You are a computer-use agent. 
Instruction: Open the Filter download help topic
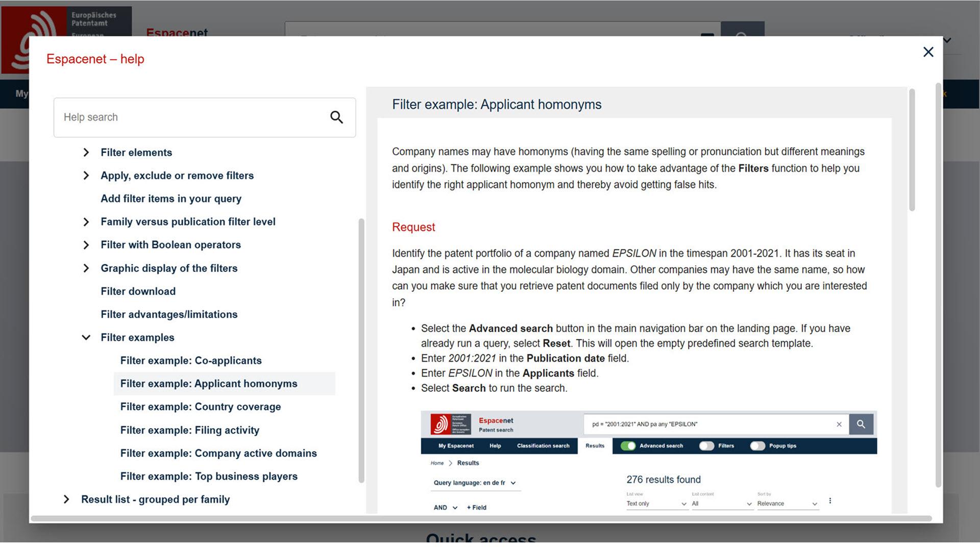pos(138,291)
